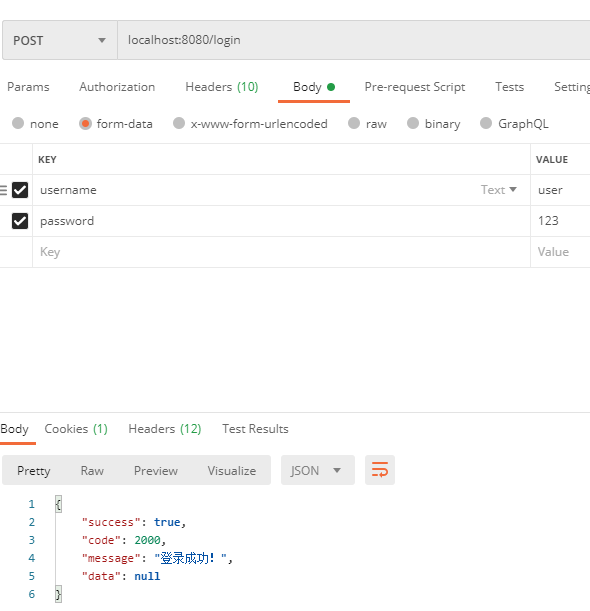Image resolution: width=590 pixels, height=611 pixels.
Task: Show the Raw response view
Action: 92,471
